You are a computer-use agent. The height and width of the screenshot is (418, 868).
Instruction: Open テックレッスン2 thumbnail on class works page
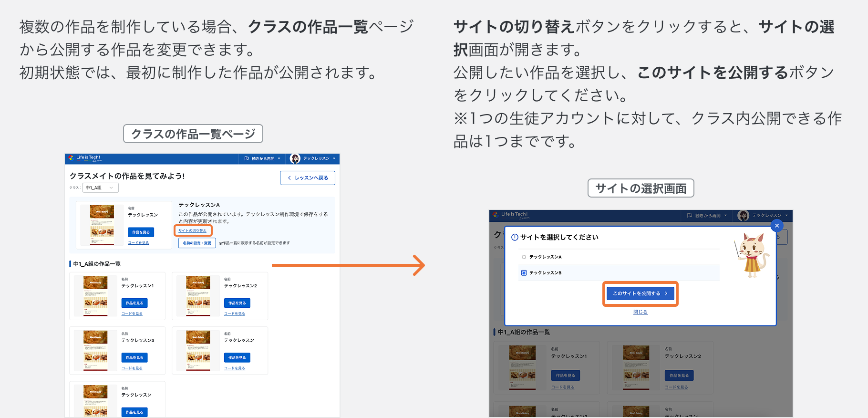click(x=198, y=296)
